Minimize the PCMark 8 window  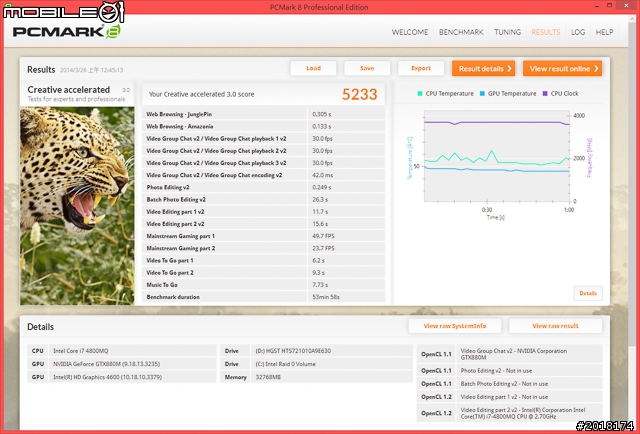click(595, 6)
